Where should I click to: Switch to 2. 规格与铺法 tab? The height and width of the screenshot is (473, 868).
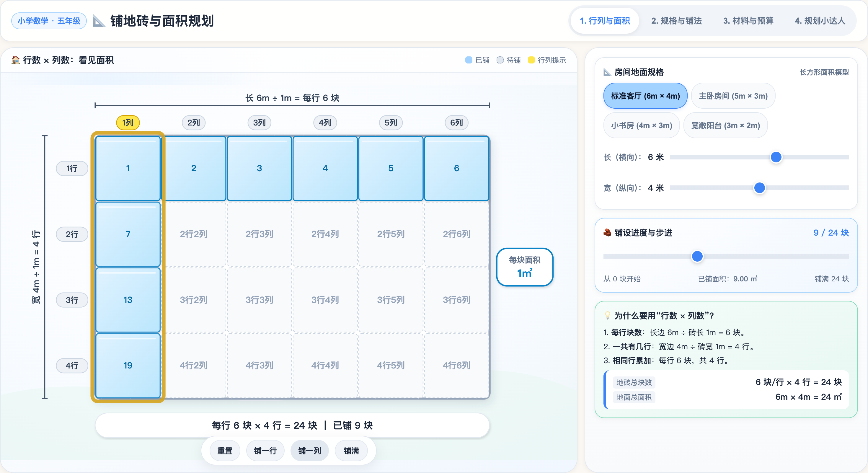click(x=676, y=21)
